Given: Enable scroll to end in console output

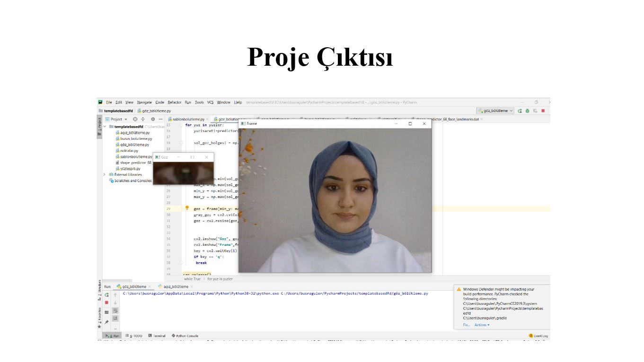Looking at the screenshot, I should click(x=115, y=318).
